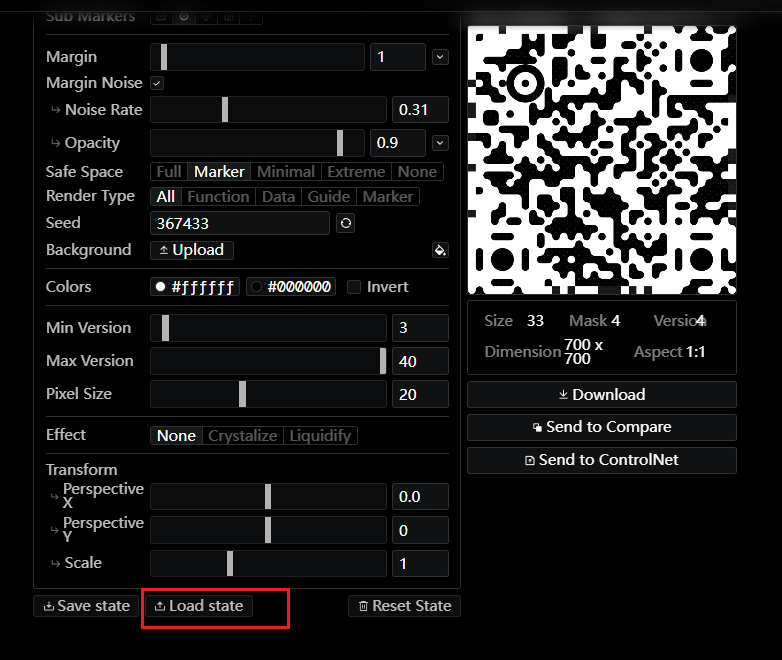This screenshot has width=782, height=660.
Task: Click the Seed input field
Action: [240, 223]
